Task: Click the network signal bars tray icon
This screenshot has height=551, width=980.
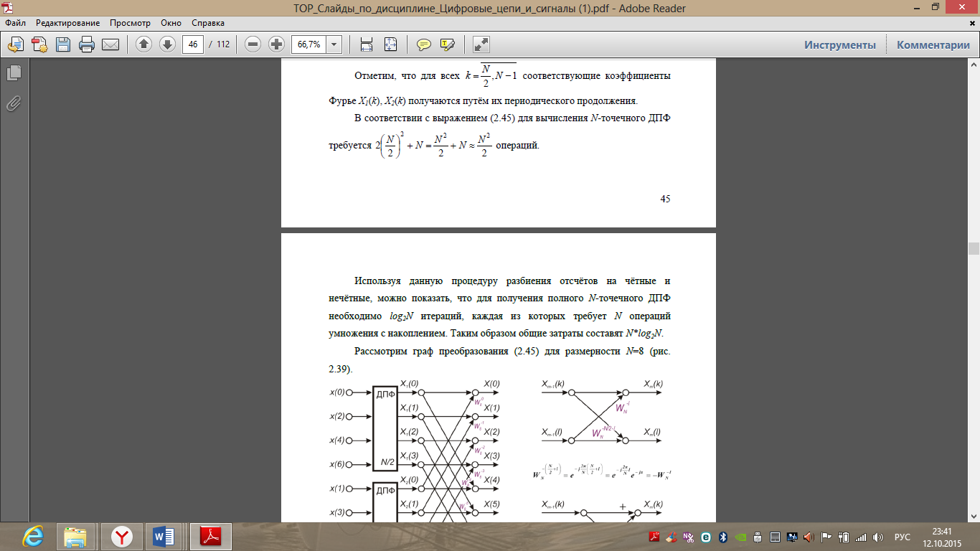Action: tap(861, 537)
